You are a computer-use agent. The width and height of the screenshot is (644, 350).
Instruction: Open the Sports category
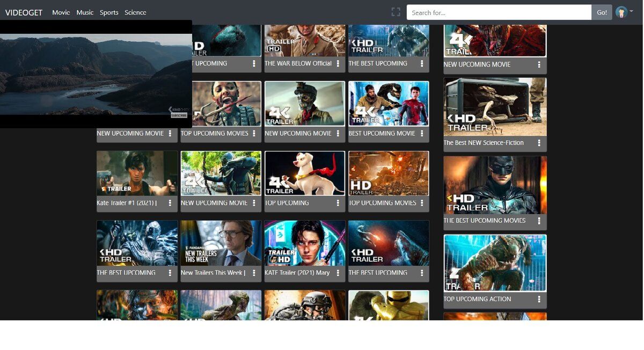(109, 12)
